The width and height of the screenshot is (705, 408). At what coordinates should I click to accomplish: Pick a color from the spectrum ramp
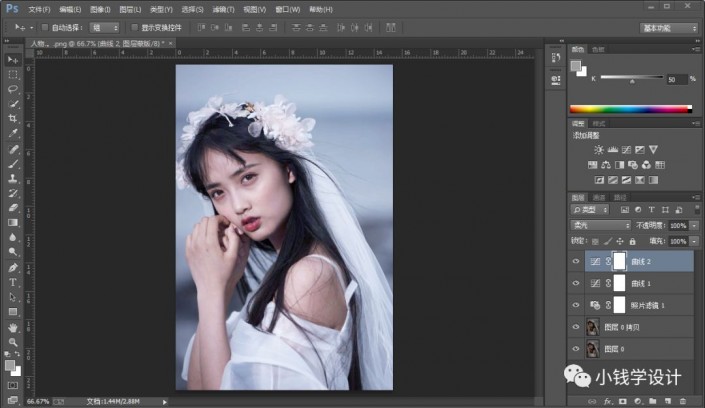pos(630,109)
